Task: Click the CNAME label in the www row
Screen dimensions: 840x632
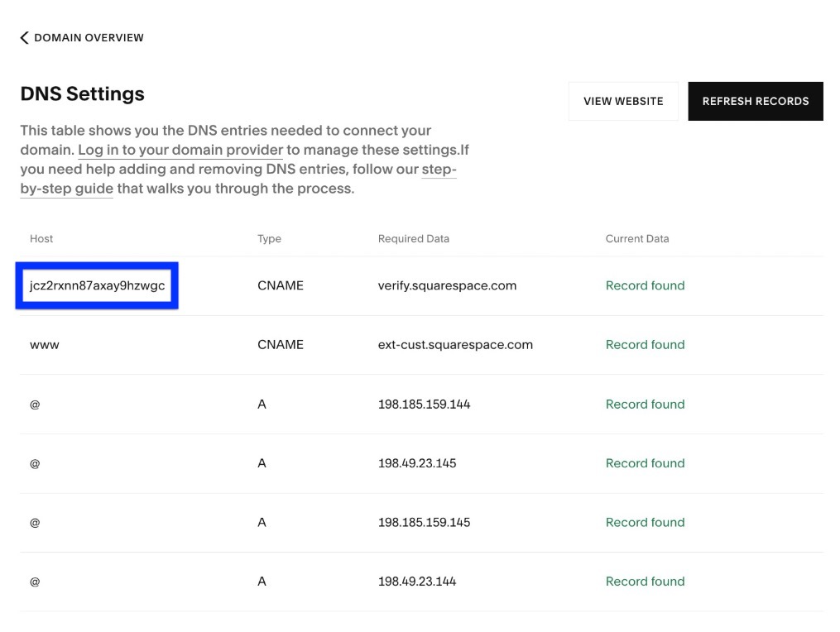Action: tap(281, 344)
